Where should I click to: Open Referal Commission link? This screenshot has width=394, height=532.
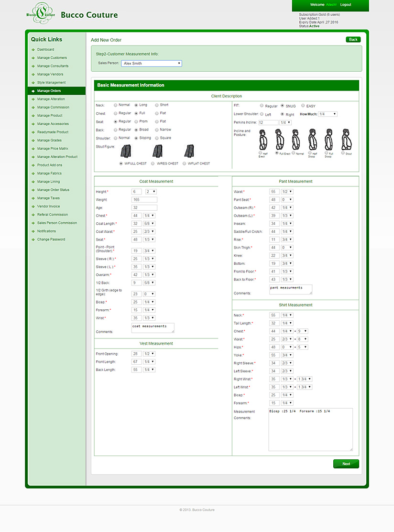(52, 215)
